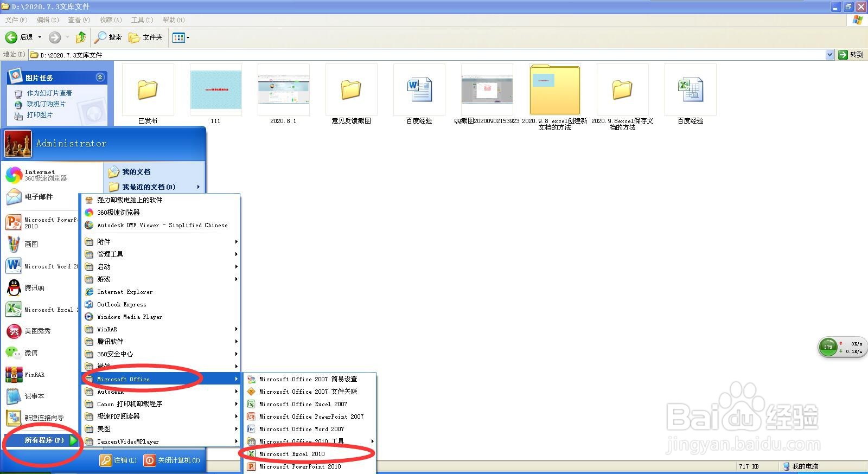The width and height of the screenshot is (868, 474).
Task: Select the 2020.9.8 excel创建新文档的方法 folder
Action: point(554,97)
